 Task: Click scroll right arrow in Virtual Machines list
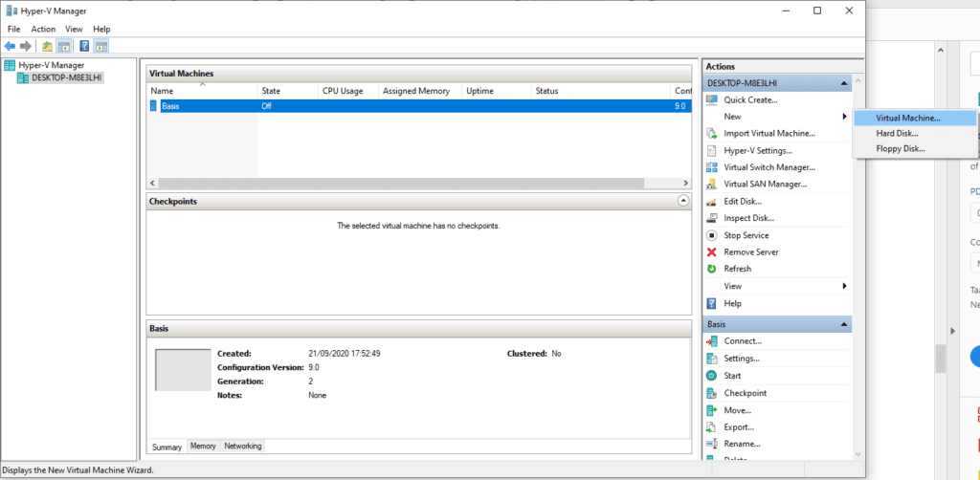tap(685, 183)
